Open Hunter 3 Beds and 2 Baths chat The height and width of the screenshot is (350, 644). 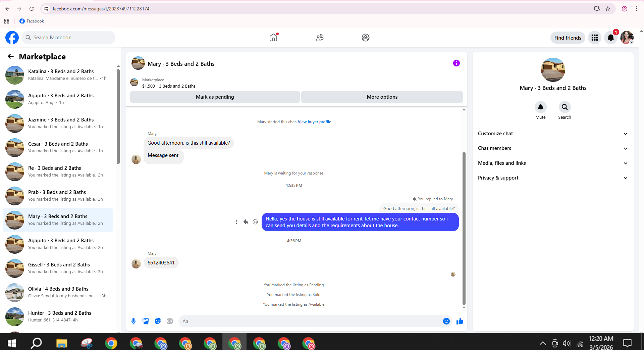click(x=58, y=316)
